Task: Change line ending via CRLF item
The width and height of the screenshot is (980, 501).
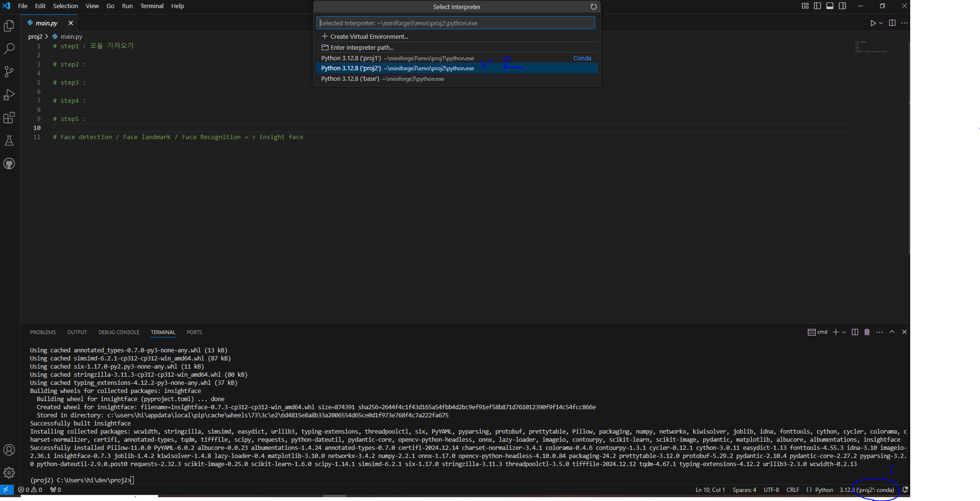Action: [793, 490]
